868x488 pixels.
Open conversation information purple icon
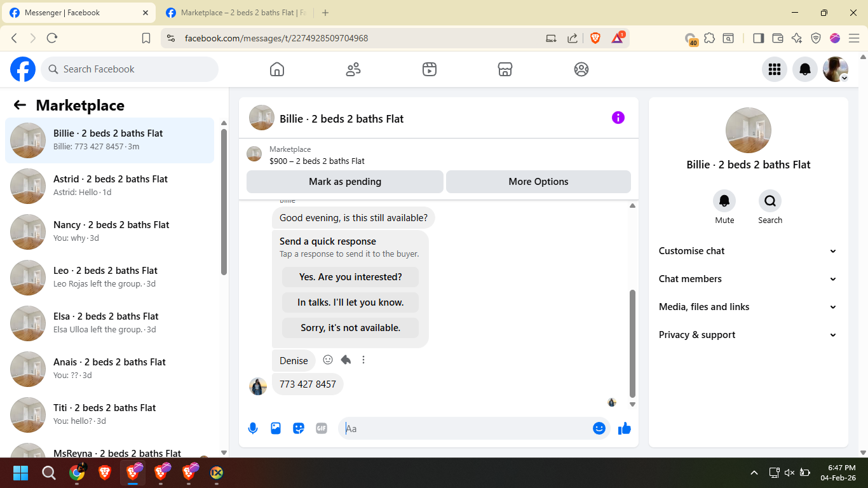pos(618,118)
